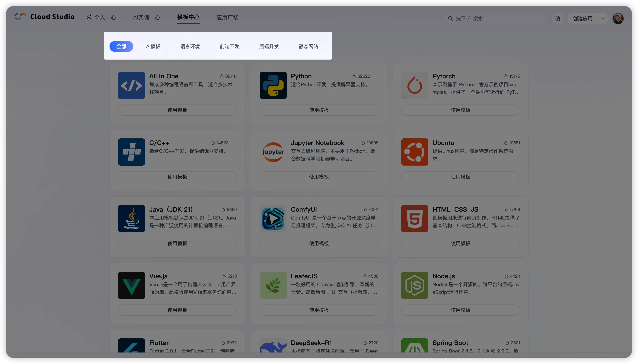Open the AI实训中心 tab
The height and width of the screenshot is (364, 638).
(147, 17)
